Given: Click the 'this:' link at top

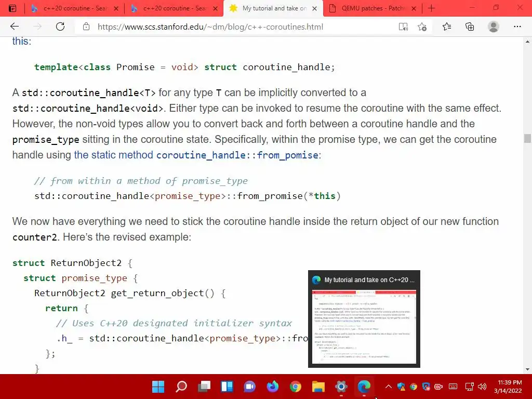Looking at the screenshot, I should coord(21,41).
